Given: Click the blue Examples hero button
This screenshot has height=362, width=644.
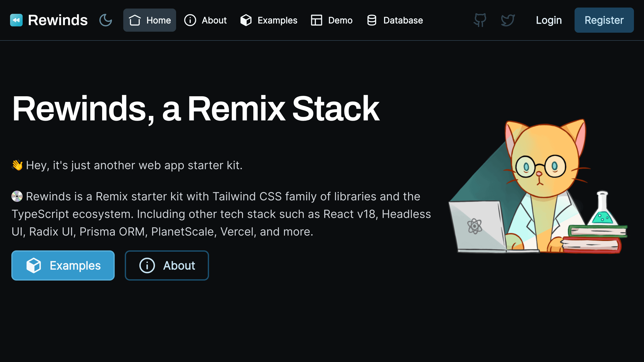Looking at the screenshot, I should [63, 265].
